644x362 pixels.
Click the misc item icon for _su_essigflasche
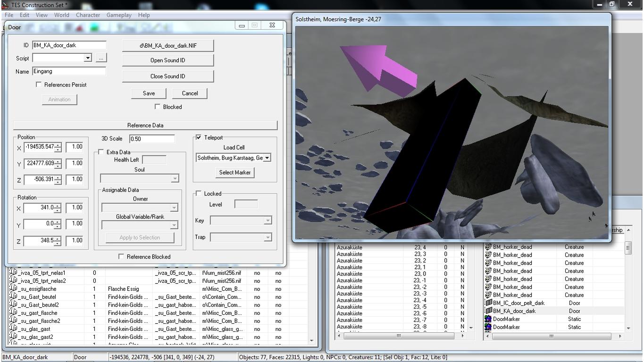pos(13,289)
